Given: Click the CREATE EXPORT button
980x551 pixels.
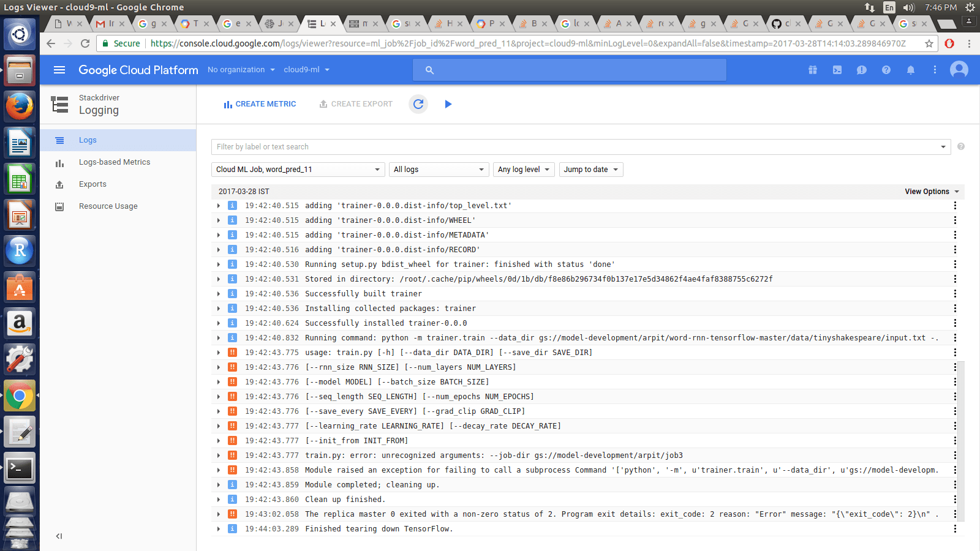Looking at the screenshot, I should click(x=356, y=104).
